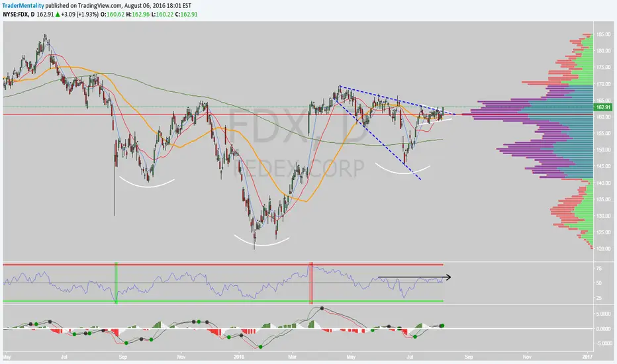Click the 155.00 price axis label

[x=603, y=134]
